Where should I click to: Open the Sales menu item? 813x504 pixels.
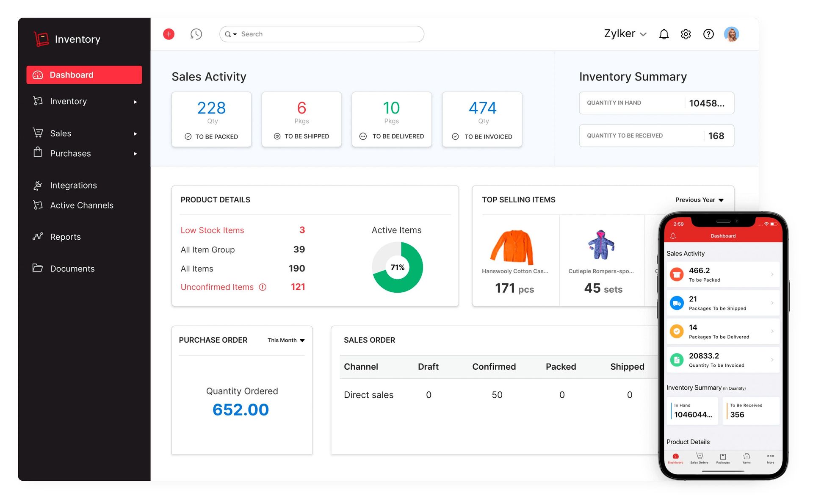point(60,133)
